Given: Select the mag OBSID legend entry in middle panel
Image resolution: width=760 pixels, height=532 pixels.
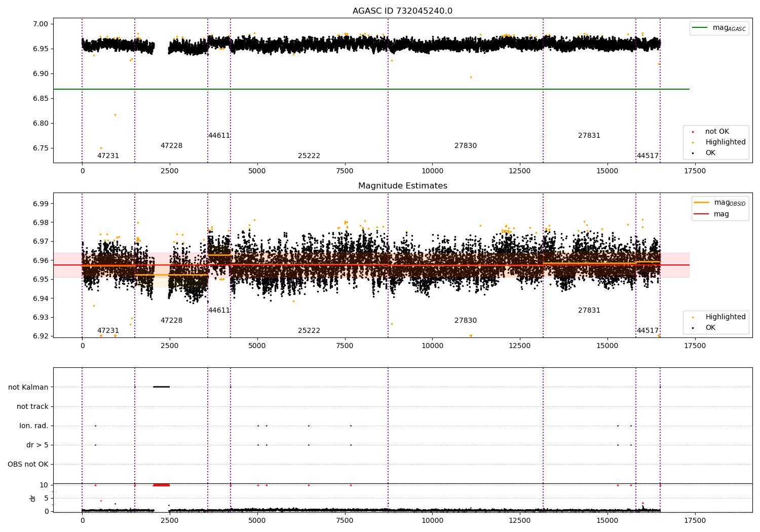Looking at the screenshot, I should tap(719, 203).
